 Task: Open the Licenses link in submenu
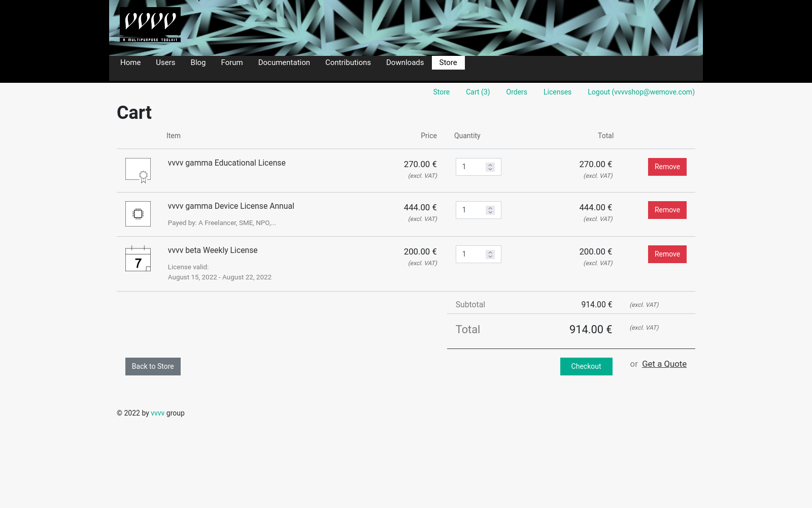[x=557, y=92]
